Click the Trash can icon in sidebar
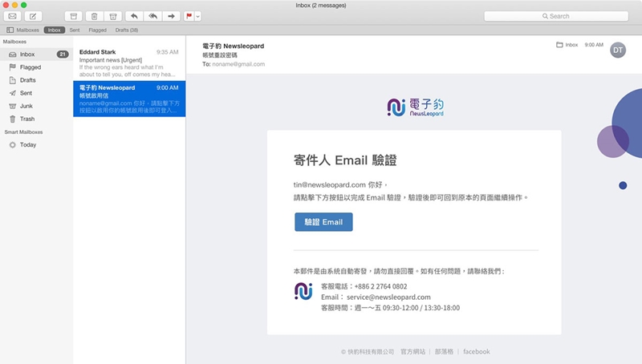The height and width of the screenshot is (364, 642). (x=13, y=119)
